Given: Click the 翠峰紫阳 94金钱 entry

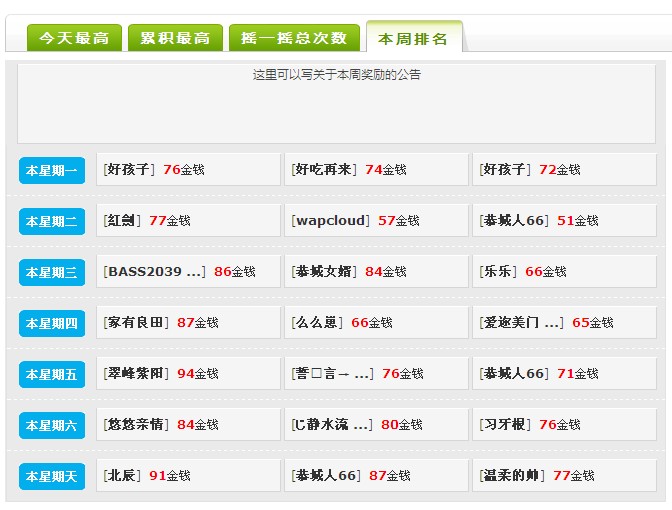Looking at the screenshot, I should (188, 374).
